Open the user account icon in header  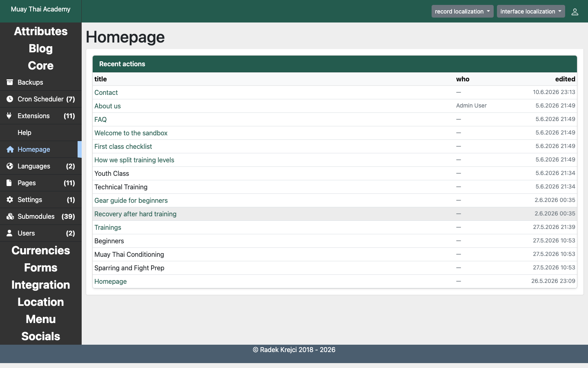tap(575, 11)
